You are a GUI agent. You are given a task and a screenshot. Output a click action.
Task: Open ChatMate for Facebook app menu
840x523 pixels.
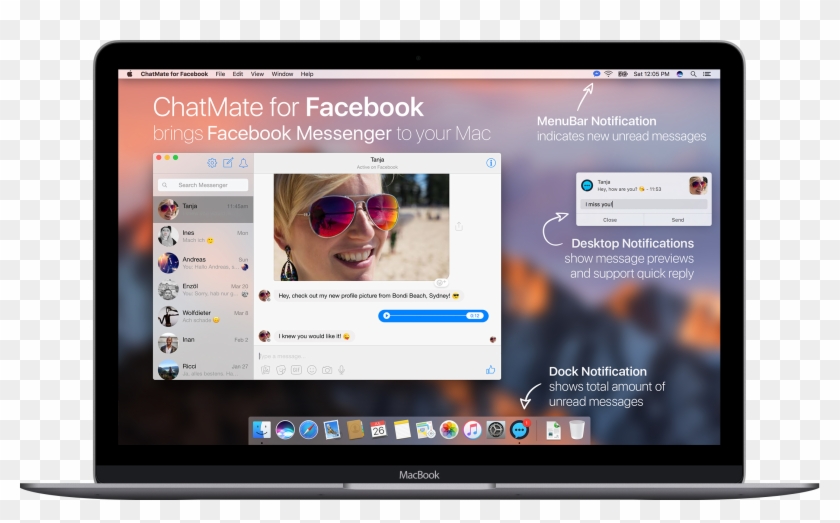click(x=174, y=74)
